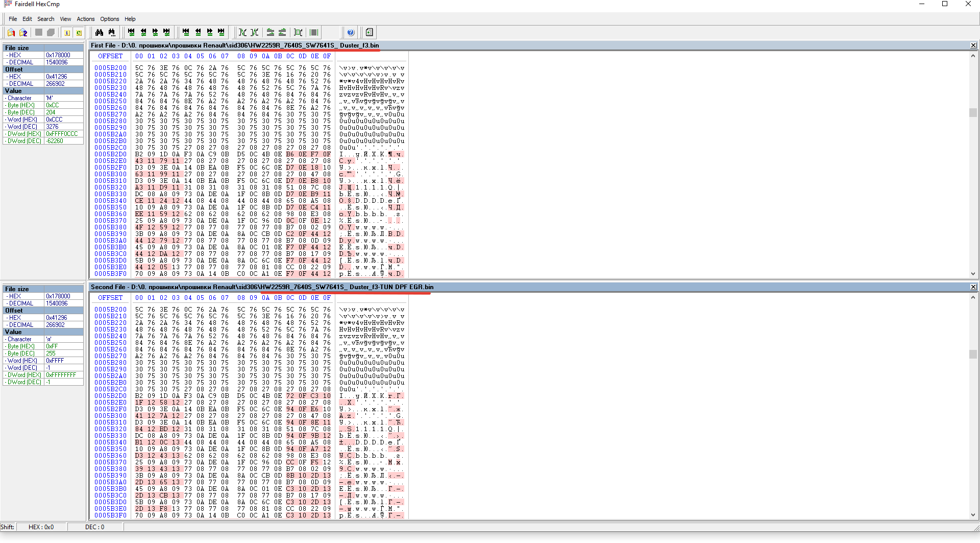Open the Edit menu
Viewport: 980px width, 543px height.
click(27, 19)
